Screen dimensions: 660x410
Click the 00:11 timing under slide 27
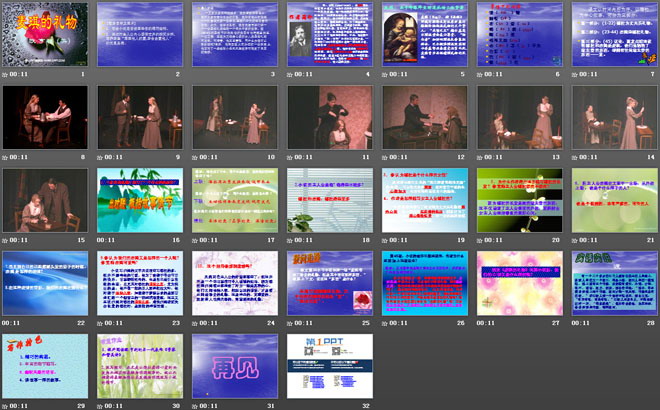pyautogui.click(x=486, y=323)
